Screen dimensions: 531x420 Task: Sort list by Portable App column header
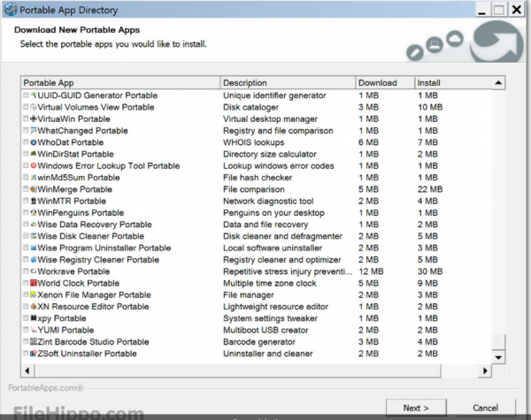[x=119, y=83]
